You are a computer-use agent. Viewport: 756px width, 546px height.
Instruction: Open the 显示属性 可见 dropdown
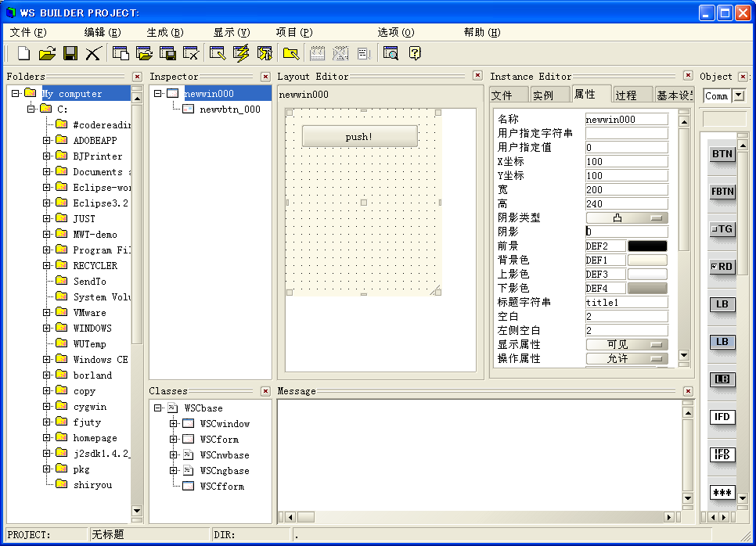(x=627, y=344)
